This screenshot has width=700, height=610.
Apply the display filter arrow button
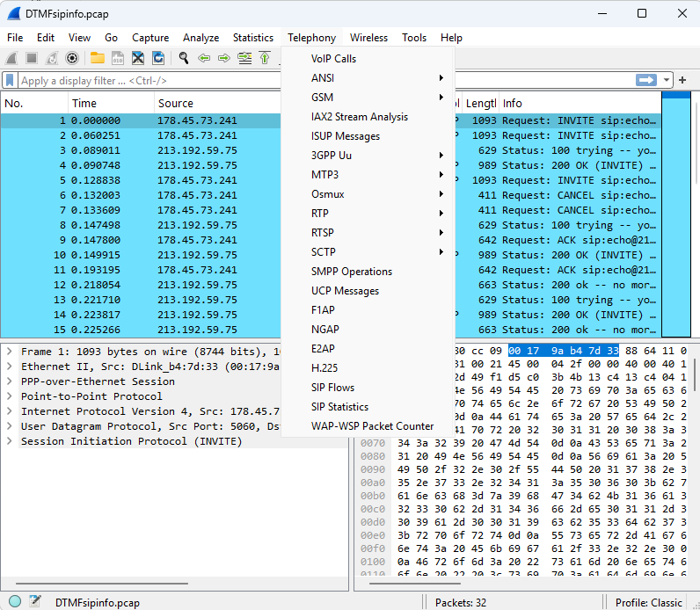pyautogui.click(x=647, y=80)
